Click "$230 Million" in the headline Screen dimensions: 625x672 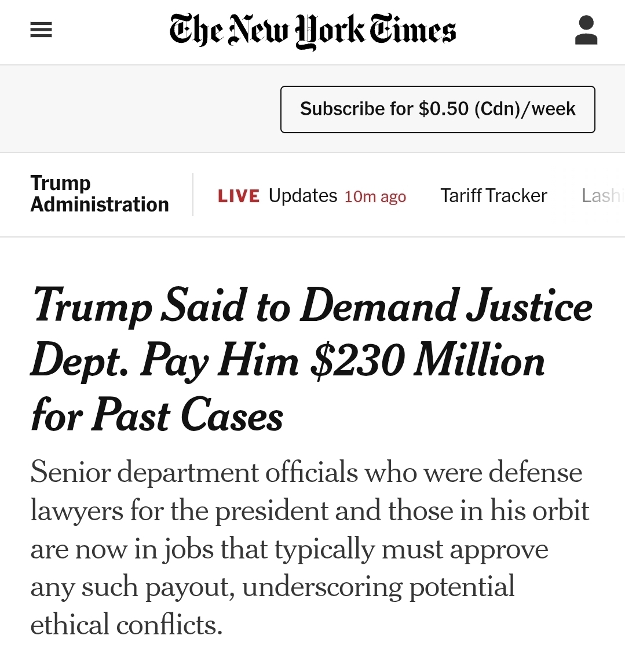point(427,361)
